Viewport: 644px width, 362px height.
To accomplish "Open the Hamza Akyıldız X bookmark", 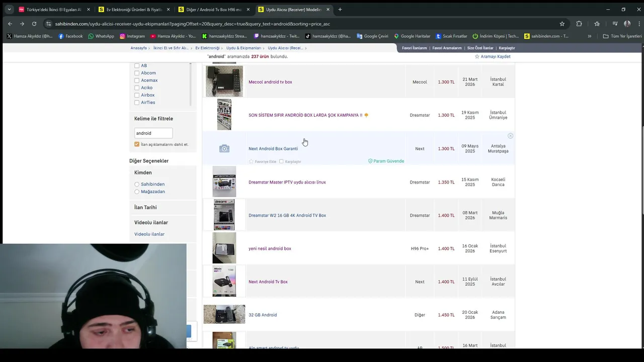I will [30, 36].
